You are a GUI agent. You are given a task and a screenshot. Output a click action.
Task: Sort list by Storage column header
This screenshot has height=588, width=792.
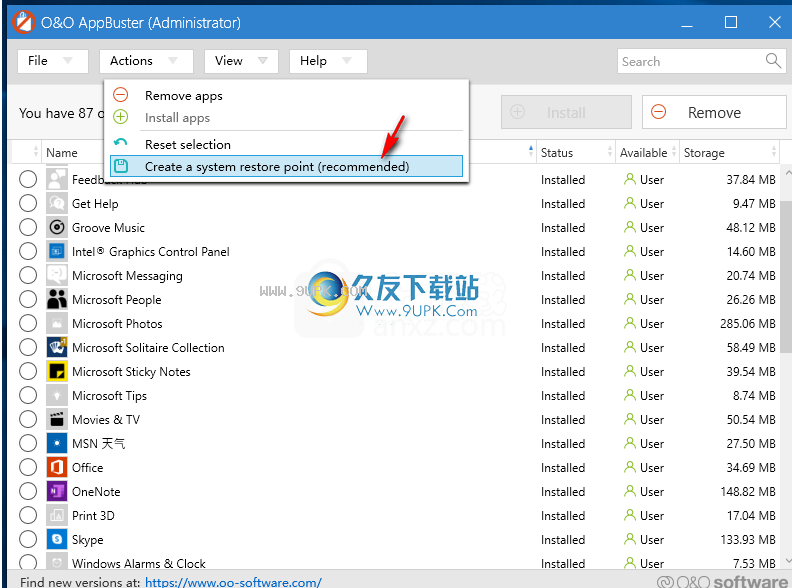[x=729, y=153]
